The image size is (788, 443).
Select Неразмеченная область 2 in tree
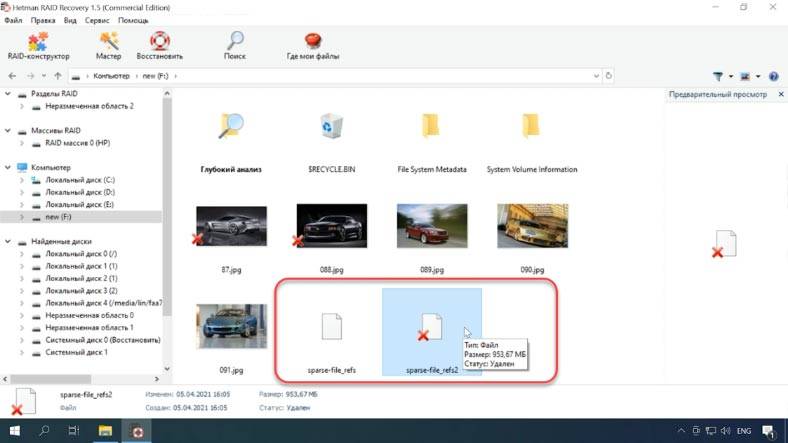(x=89, y=106)
